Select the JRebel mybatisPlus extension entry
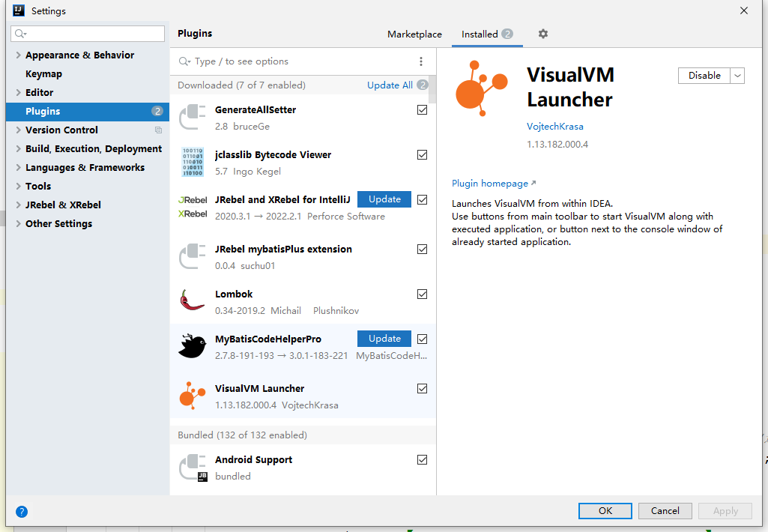 pos(303,257)
